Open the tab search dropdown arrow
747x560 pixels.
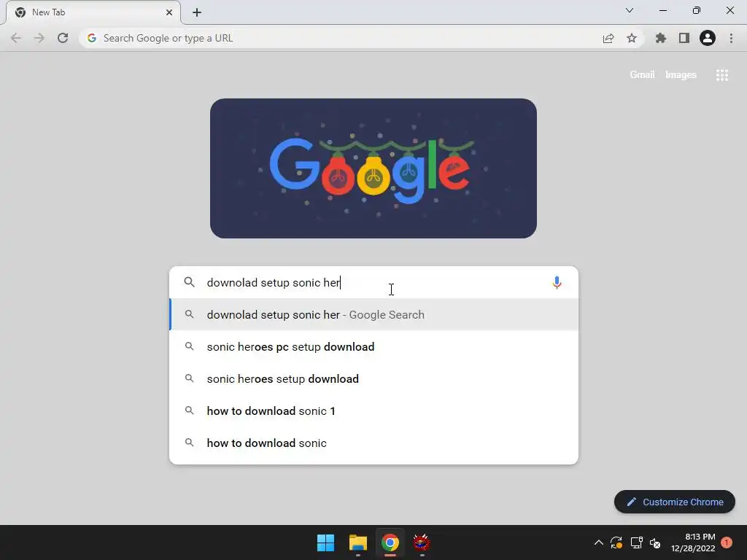[x=630, y=10]
